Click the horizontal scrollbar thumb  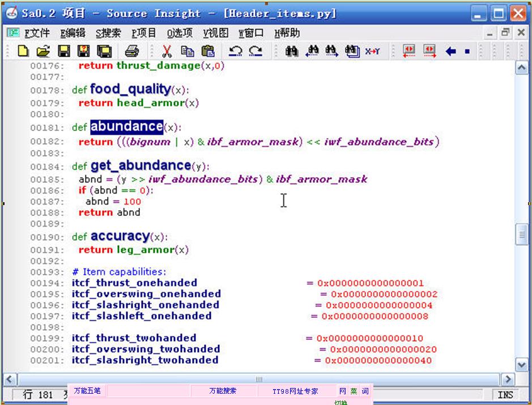(258, 379)
